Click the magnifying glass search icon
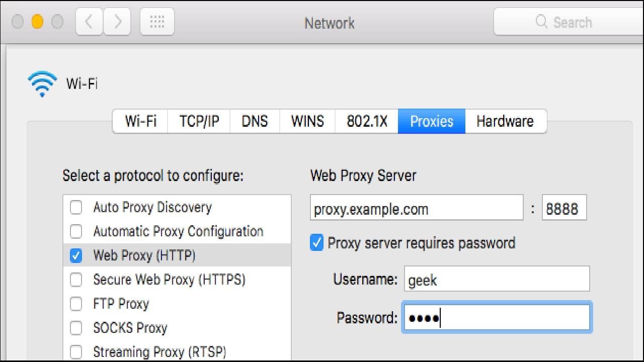This screenshot has width=644, height=362. [541, 22]
